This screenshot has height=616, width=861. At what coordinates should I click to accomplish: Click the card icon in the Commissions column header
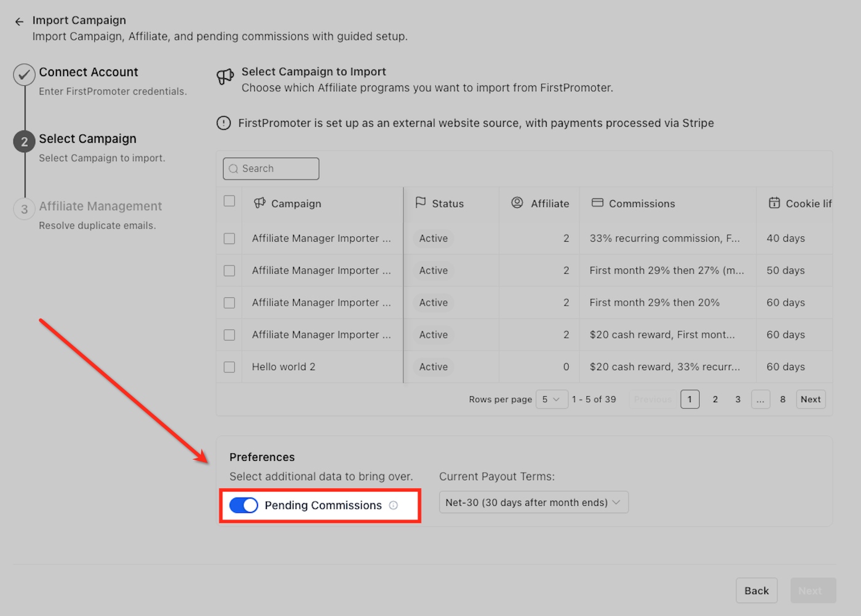pyautogui.click(x=597, y=203)
